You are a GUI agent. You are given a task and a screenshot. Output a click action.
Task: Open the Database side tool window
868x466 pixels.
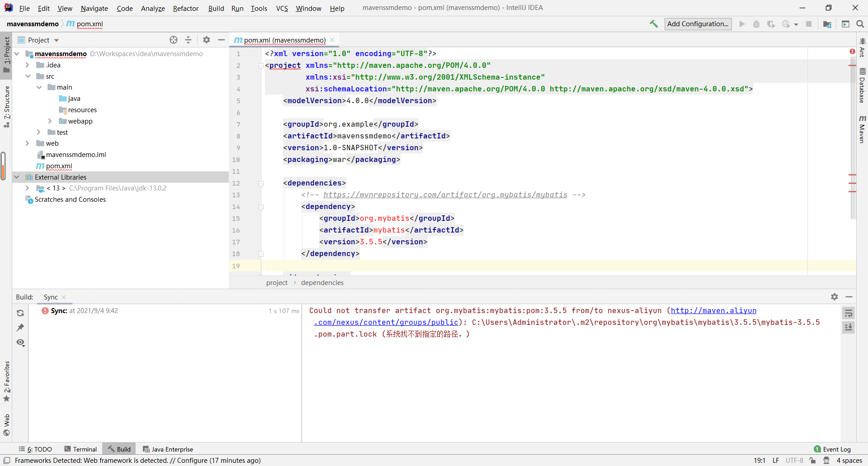point(862,86)
